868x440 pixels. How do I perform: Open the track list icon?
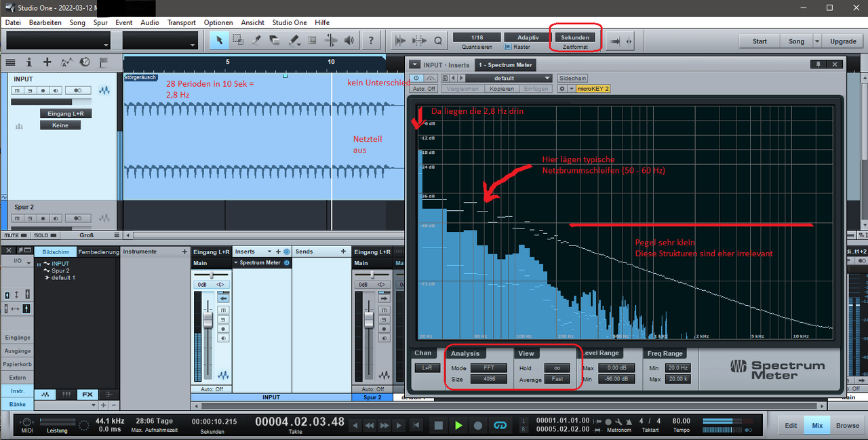click(x=11, y=62)
